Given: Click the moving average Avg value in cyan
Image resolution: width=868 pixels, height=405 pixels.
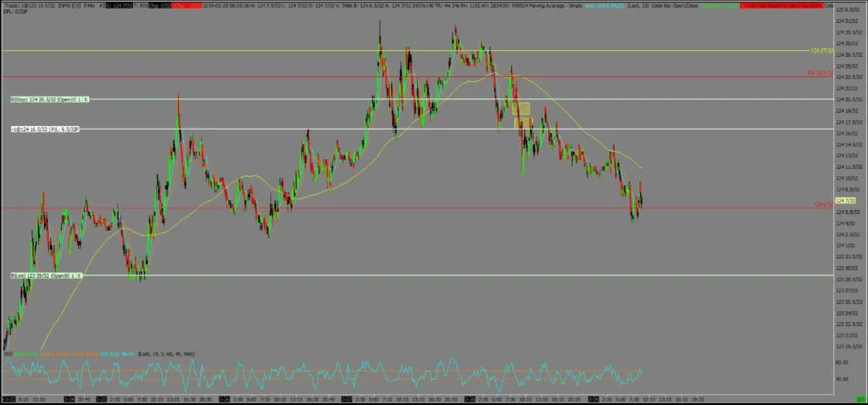Looking at the screenshot, I should click(604, 6).
